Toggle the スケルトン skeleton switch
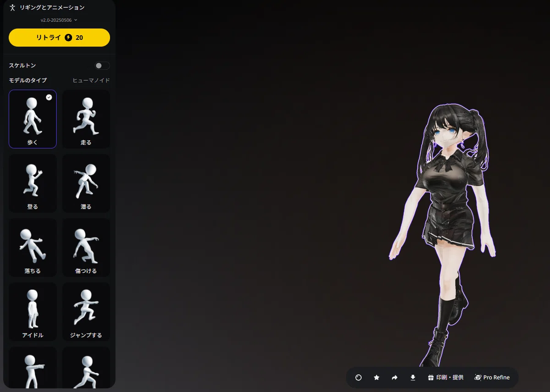Viewport: 550px width, 392px height. 102,66
